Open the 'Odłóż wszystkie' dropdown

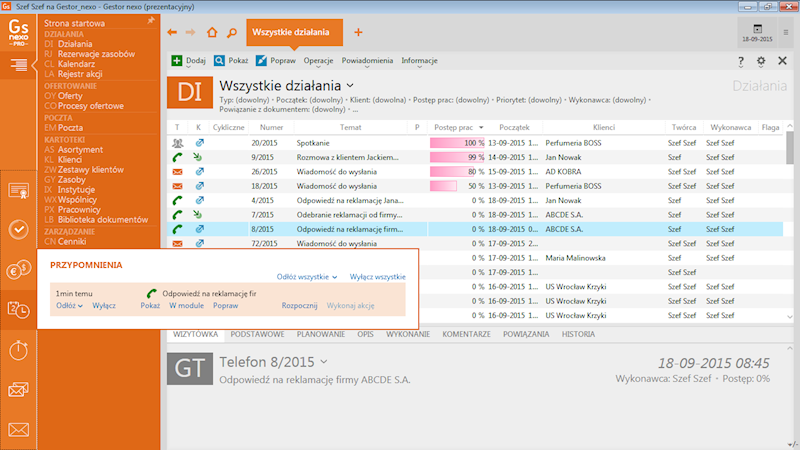(306, 276)
